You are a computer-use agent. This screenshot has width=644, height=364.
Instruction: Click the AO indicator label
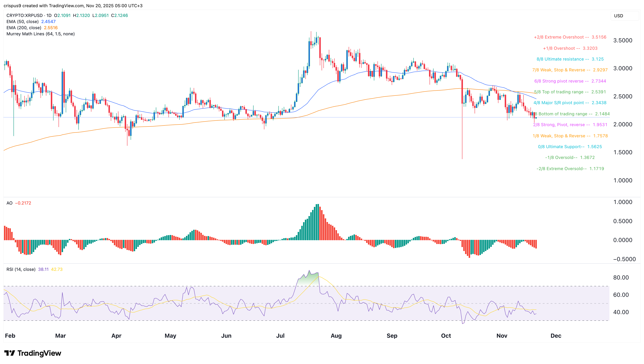click(x=10, y=203)
